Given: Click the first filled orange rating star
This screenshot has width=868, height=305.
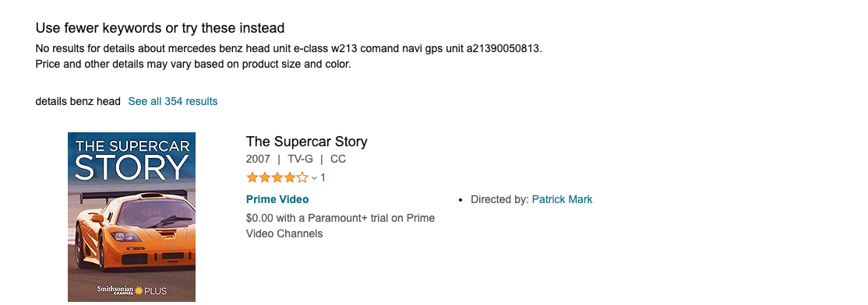Looking at the screenshot, I should [x=252, y=178].
